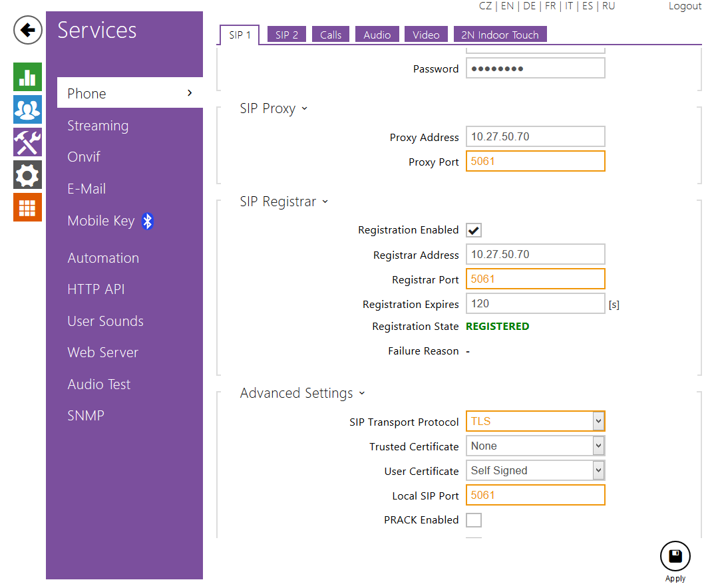Open the blue Directory users icon
The height and width of the screenshot is (588, 716).
[27, 110]
